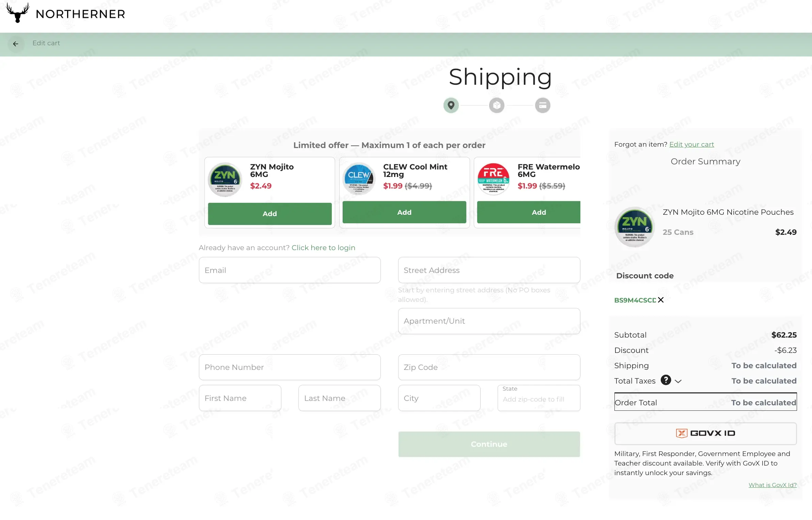Screen dimensions: 812x520
Task: Add FRE Watermelon 6MG to order
Action: (x=529, y=212)
